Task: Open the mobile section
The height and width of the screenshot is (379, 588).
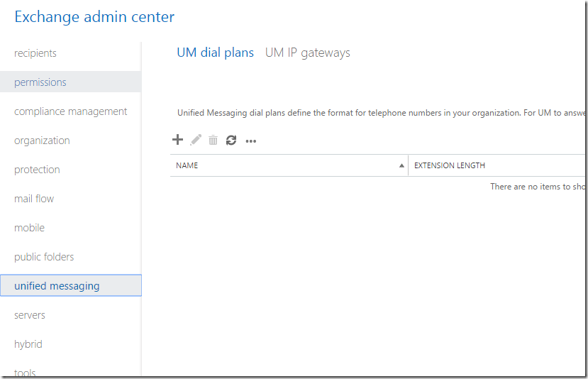Action: (29, 228)
